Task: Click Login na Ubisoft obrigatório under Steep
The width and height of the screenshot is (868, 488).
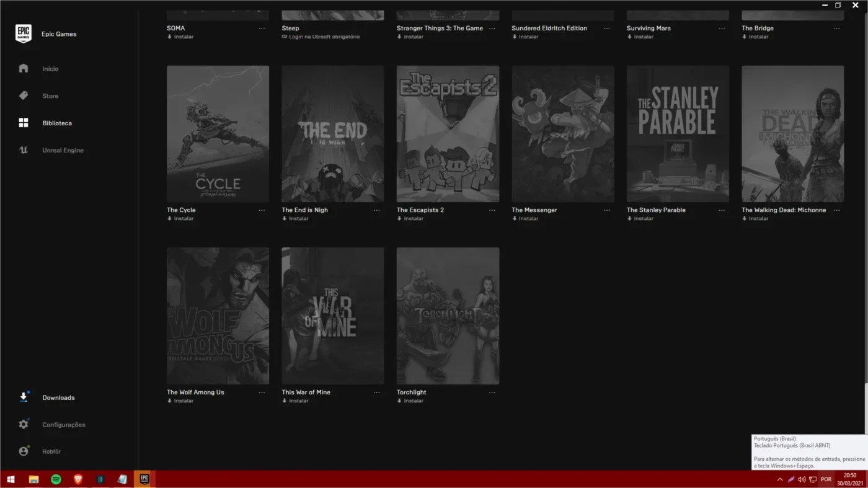Action: coord(321,37)
